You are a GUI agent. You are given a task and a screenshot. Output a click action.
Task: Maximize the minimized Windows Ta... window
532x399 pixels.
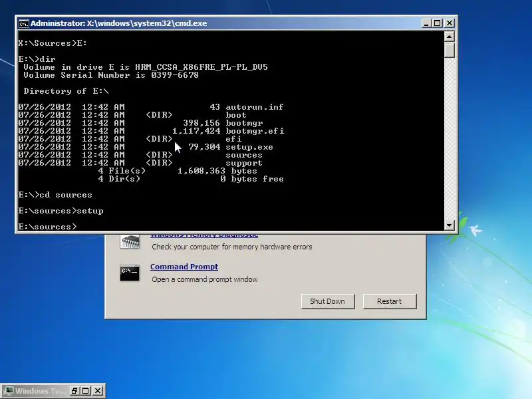pyautogui.click(x=86, y=390)
